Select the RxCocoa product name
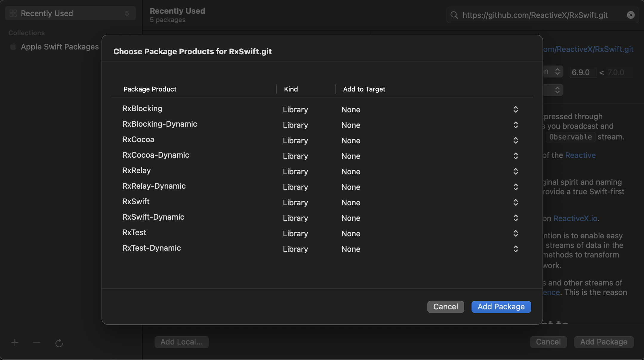The image size is (644, 360). coord(138,139)
